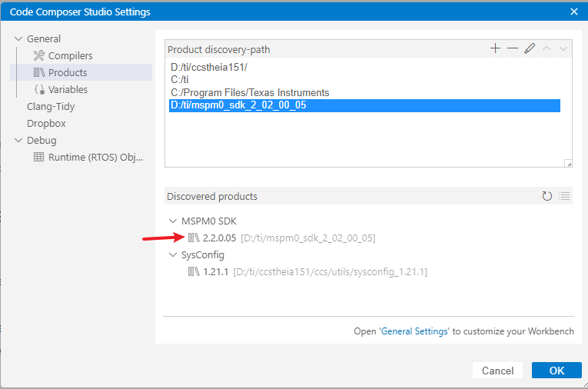Select the Clang-Tidy settings category
Screen dimensions: 588x389
(51, 107)
